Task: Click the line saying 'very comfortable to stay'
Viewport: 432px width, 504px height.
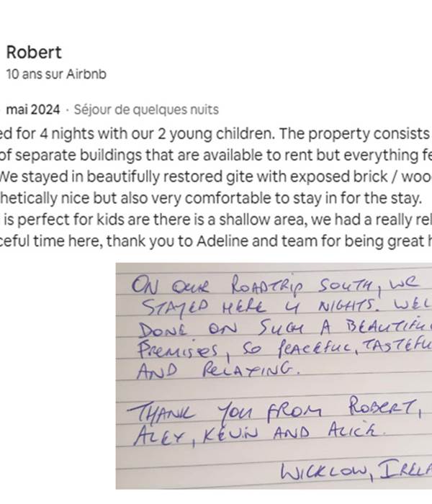Action: click(210, 198)
